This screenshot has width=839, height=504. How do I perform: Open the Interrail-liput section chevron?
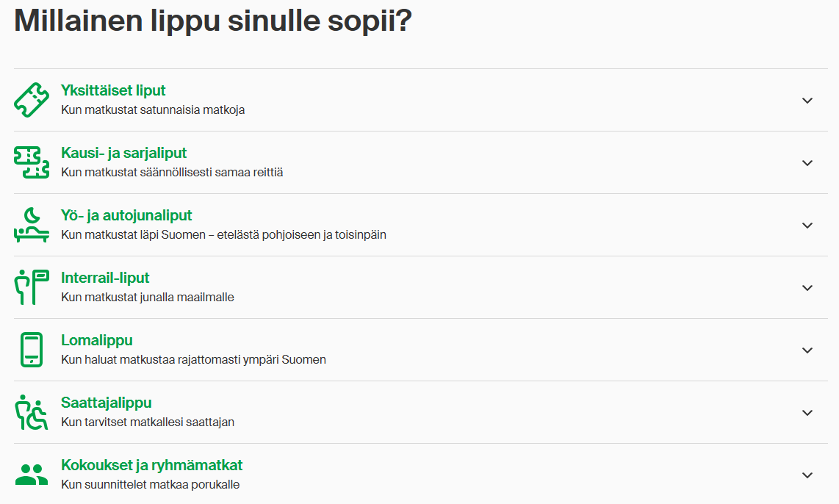807,288
